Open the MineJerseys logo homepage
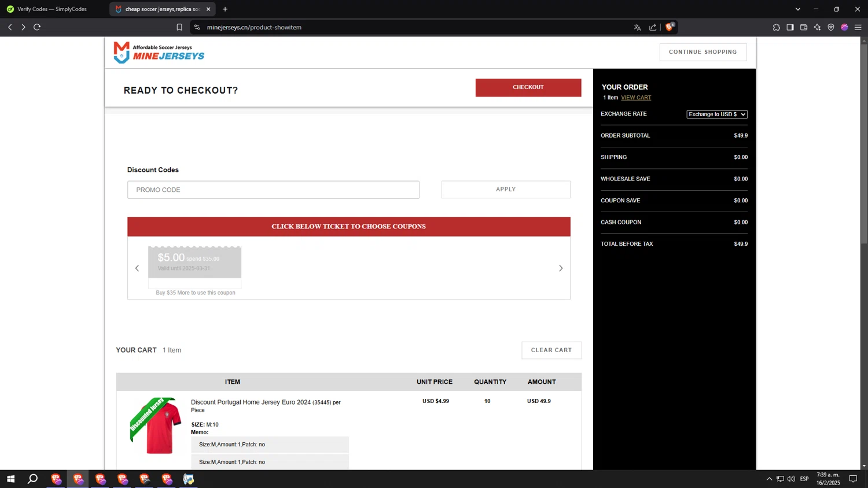The width and height of the screenshot is (868, 488). click(x=159, y=52)
